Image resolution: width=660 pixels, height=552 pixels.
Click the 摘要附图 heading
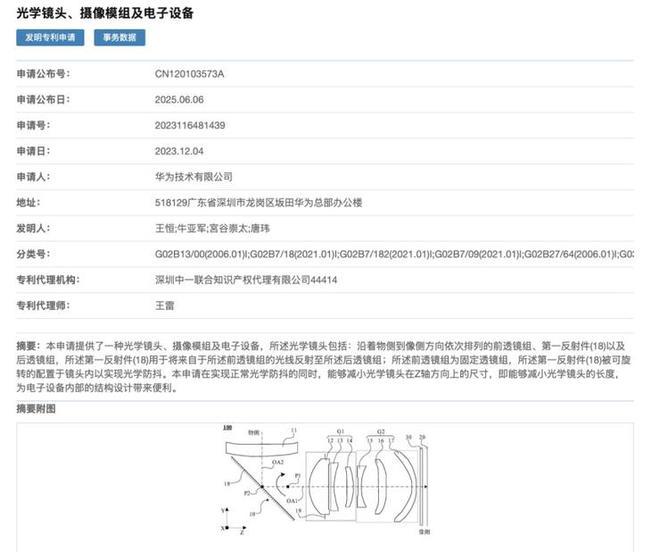click(36, 408)
